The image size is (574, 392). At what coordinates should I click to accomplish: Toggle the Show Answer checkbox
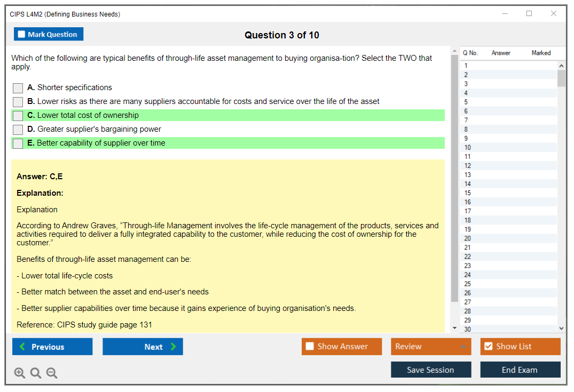coord(310,347)
